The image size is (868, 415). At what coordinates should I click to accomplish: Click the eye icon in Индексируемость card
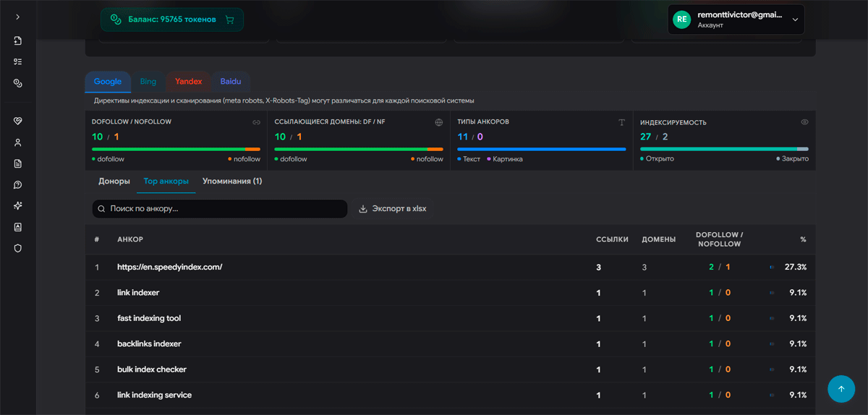tap(804, 122)
